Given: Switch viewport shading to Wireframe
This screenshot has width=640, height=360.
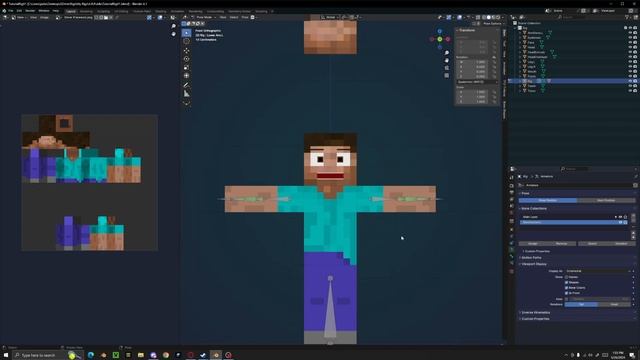Looking at the screenshot, I should pyautogui.click(x=484, y=18).
